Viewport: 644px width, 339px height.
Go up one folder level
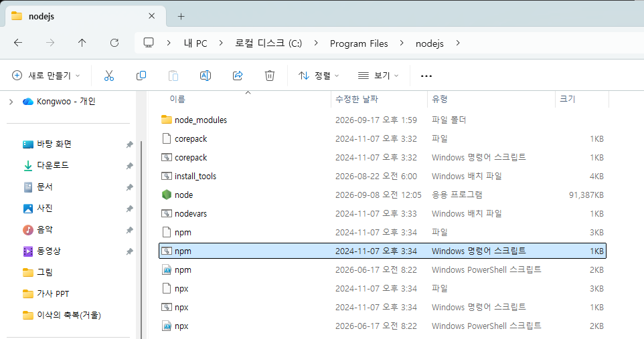tap(82, 43)
